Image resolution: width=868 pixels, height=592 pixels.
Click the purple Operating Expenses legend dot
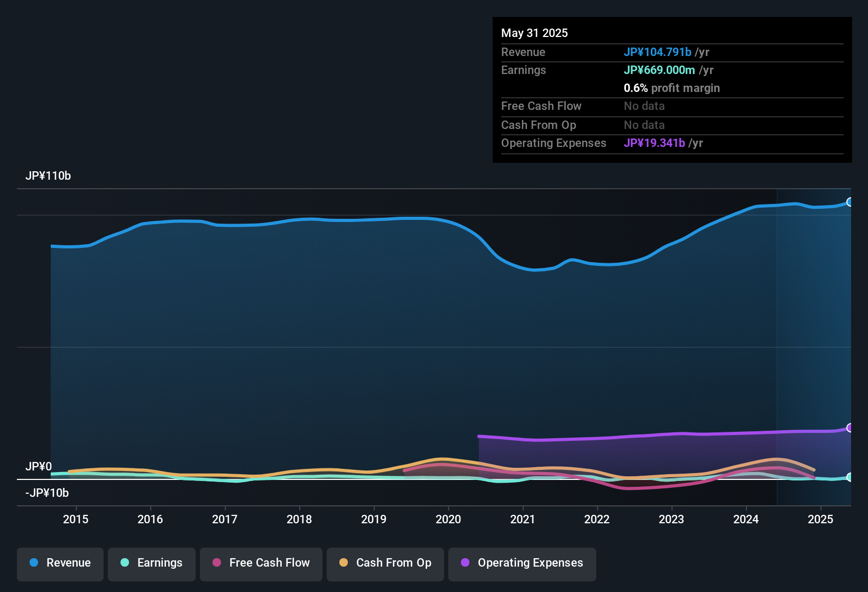(x=465, y=562)
